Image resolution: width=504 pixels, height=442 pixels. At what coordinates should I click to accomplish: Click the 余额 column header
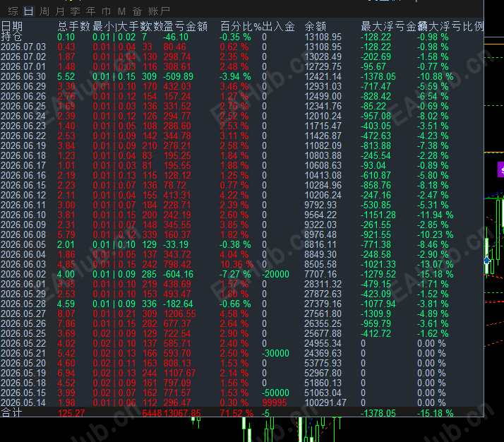[x=316, y=26]
